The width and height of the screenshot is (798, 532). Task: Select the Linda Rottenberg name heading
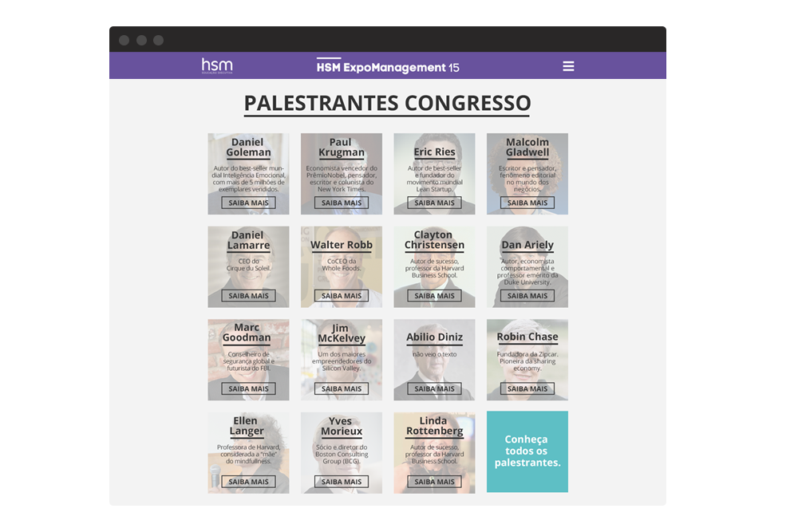point(434,426)
